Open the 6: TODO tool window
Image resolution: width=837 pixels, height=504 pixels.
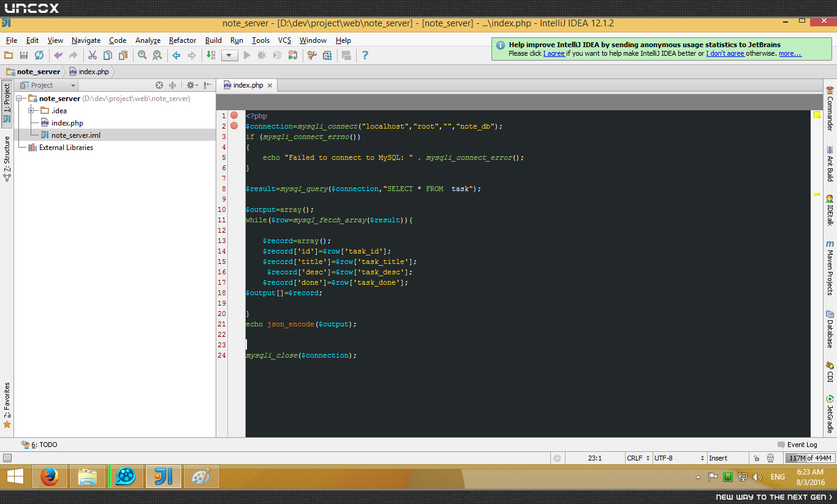[39, 445]
